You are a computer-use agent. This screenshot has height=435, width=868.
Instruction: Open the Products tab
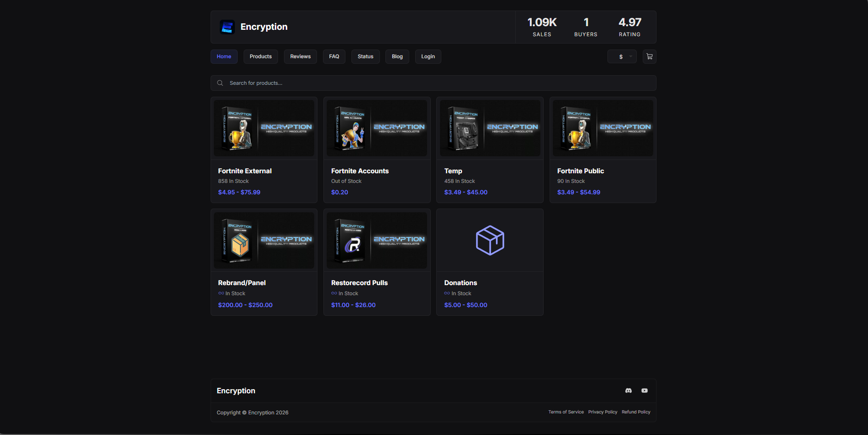[x=261, y=56]
